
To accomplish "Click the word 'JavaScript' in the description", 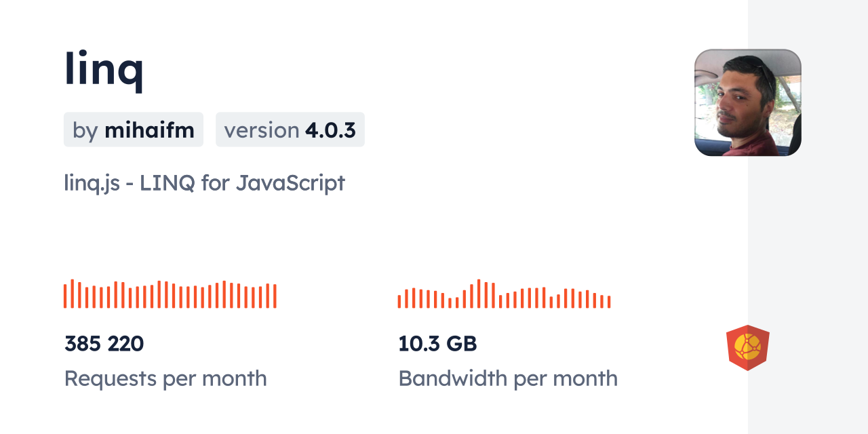I will tap(290, 183).
